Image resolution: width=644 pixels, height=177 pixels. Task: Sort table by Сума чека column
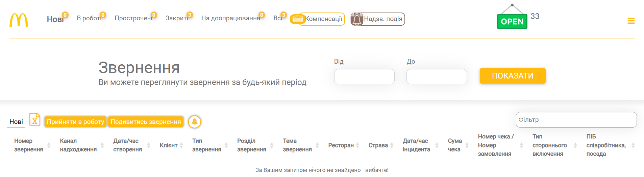(467, 145)
